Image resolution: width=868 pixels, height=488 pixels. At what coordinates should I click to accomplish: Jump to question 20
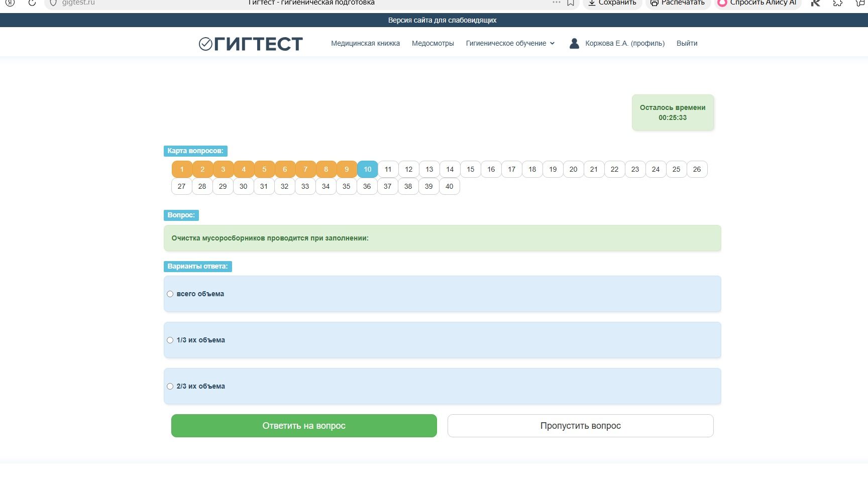[x=573, y=169]
